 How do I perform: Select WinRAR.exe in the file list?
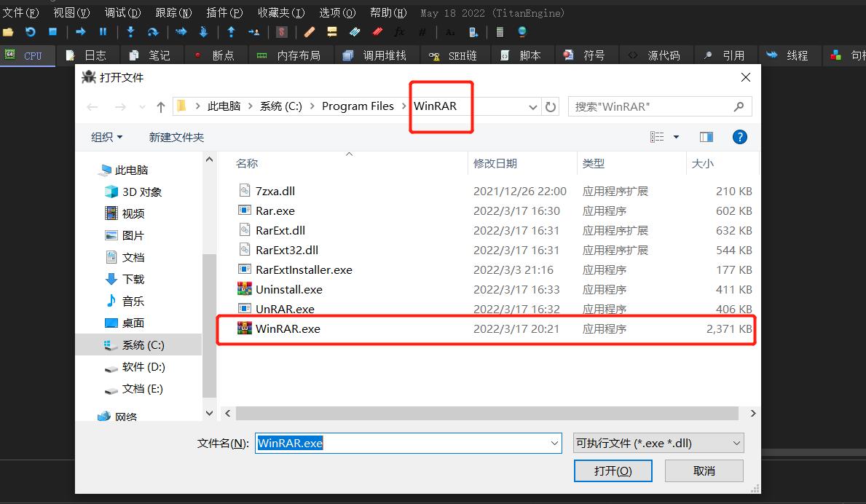pyautogui.click(x=288, y=329)
